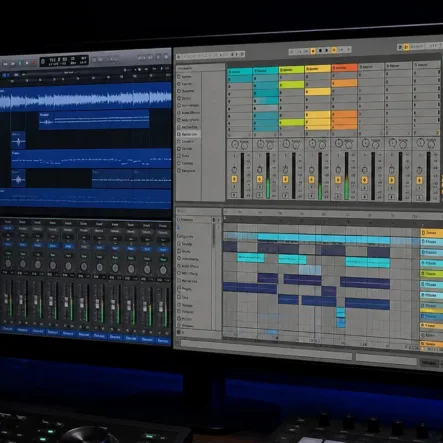This screenshot has height=443, width=443.
Task: Click the green play button in left DAW transport
Action: [20, 63]
